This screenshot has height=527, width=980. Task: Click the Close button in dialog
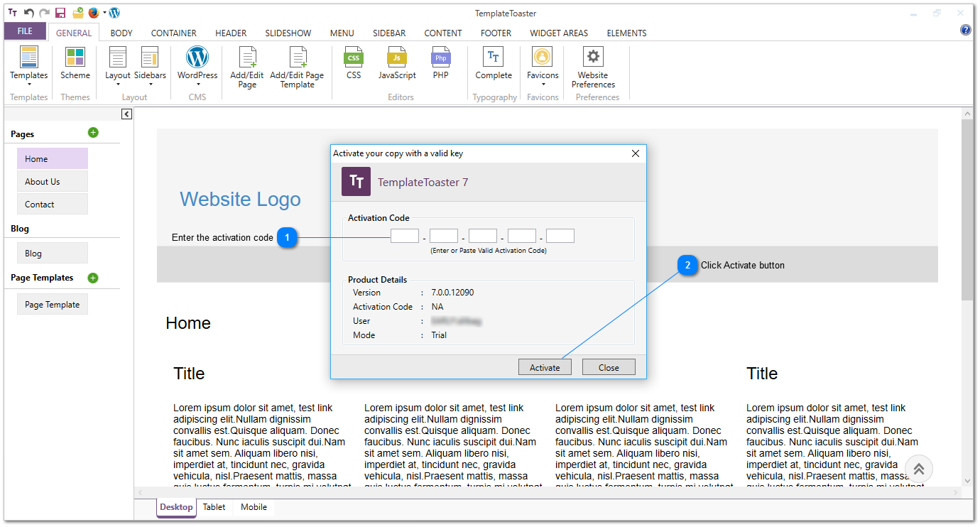point(609,367)
